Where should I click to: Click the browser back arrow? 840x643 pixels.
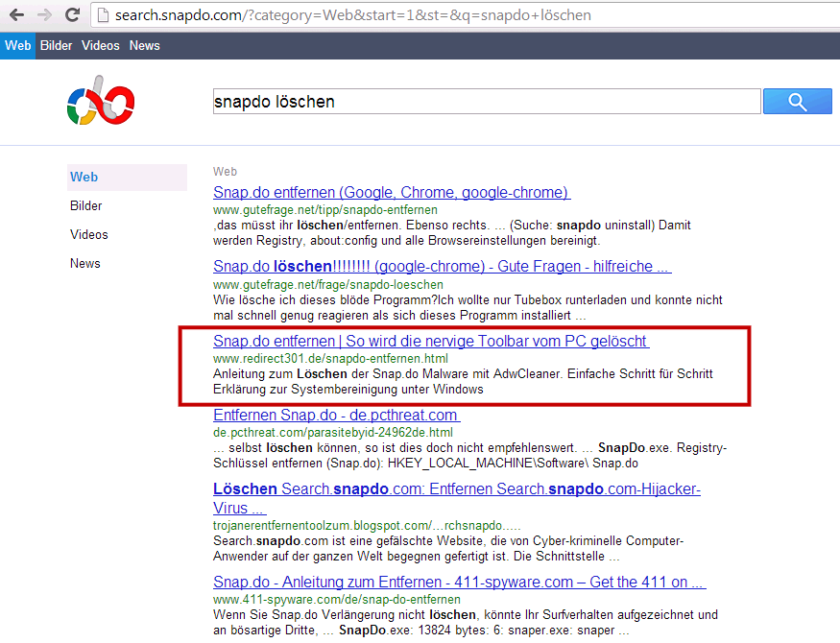(x=16, y=15)
